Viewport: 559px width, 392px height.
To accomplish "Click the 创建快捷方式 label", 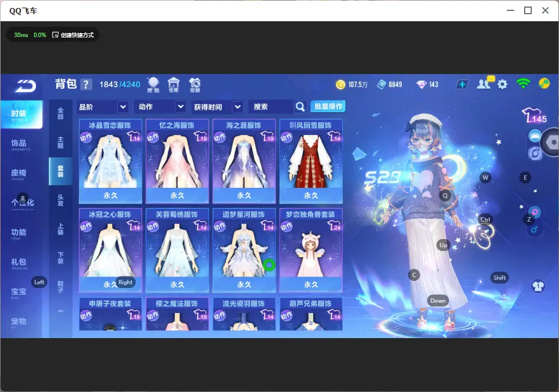I will (77, 35).
